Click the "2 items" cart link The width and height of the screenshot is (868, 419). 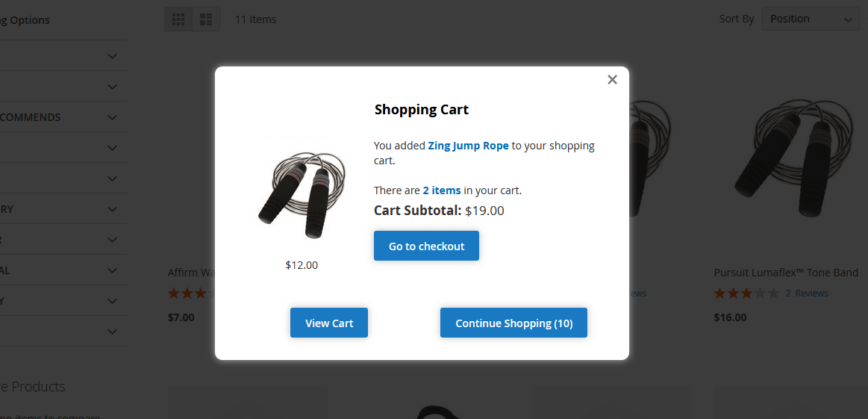[x=442, y=190]
